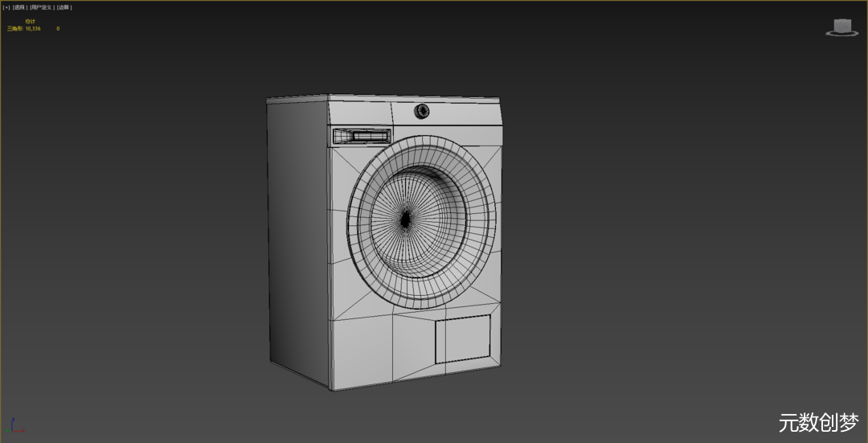Click the 总计 statistics header

(x=31, y=21)
